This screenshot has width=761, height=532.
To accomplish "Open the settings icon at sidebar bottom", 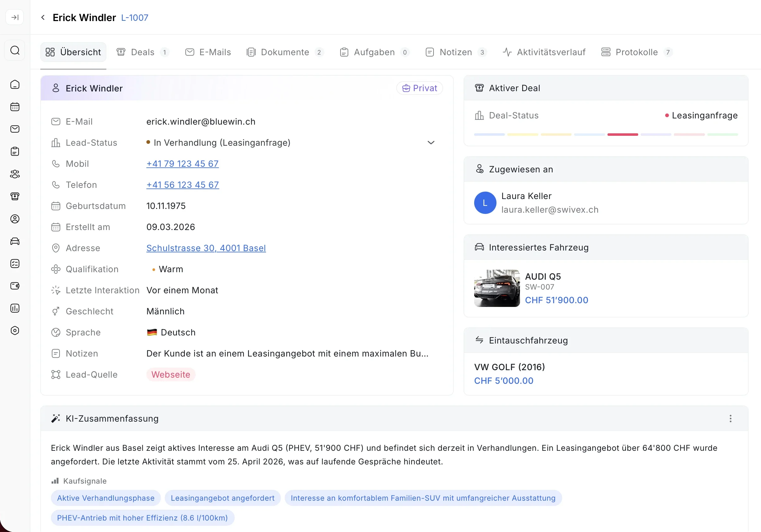I will (x=15, y=330).
